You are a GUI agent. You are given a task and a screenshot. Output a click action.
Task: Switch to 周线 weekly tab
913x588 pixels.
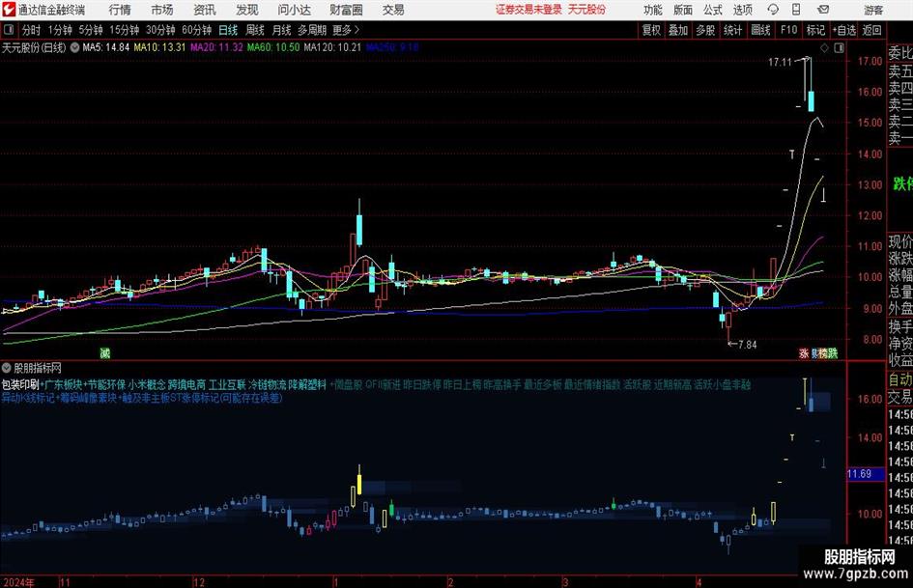[255, 30]
